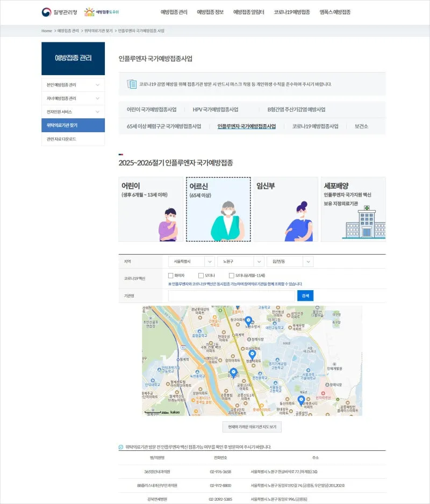Click the blue 검색 button
This screenshot has width=430, height=504.
click(x=305, y=296)
